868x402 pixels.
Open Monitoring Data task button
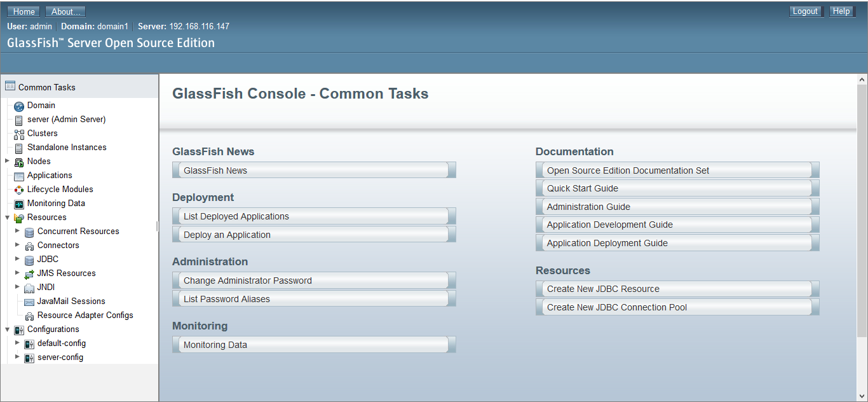(x=314, y=345)
